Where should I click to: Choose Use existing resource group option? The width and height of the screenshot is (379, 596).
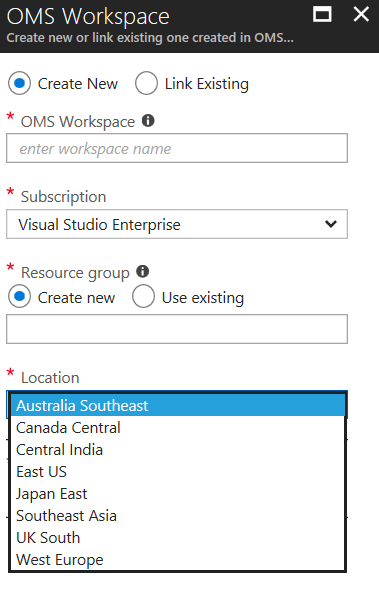pos(143,296)
